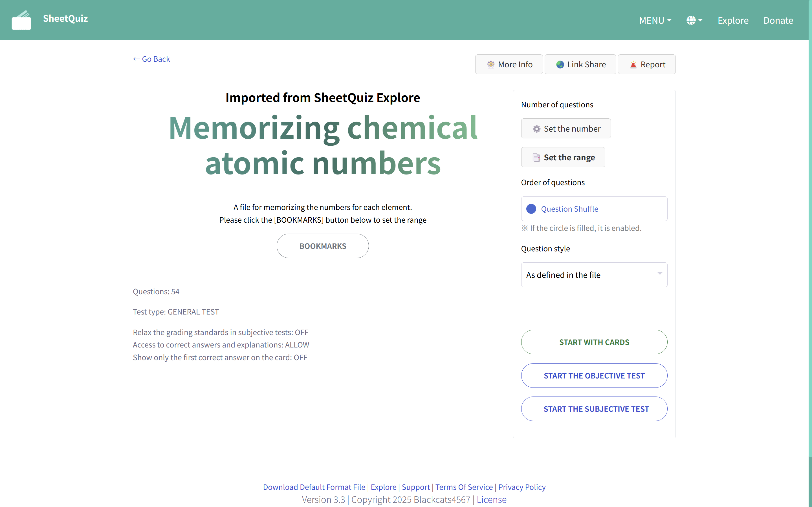Start with cards
This screenshot has height=507, width=812.
594,342
